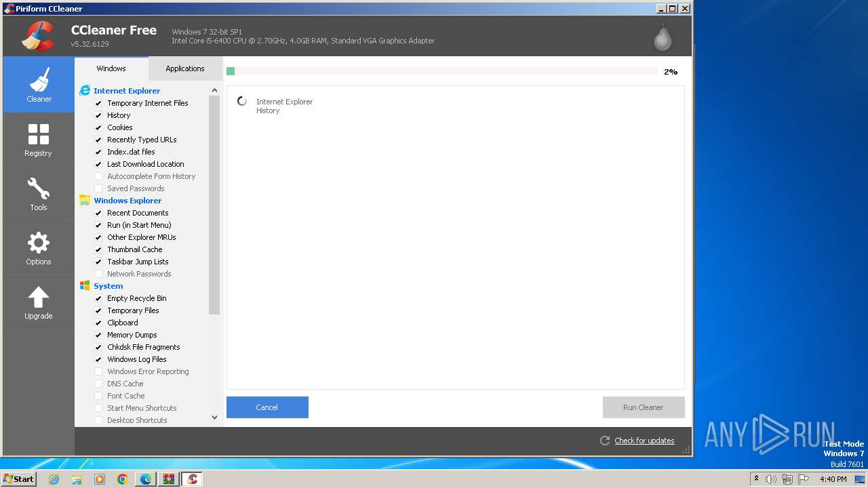This screenshot has height=488, width=868.
Task: Open the WinRAR taskbar icon
Action: pos(169,479)
